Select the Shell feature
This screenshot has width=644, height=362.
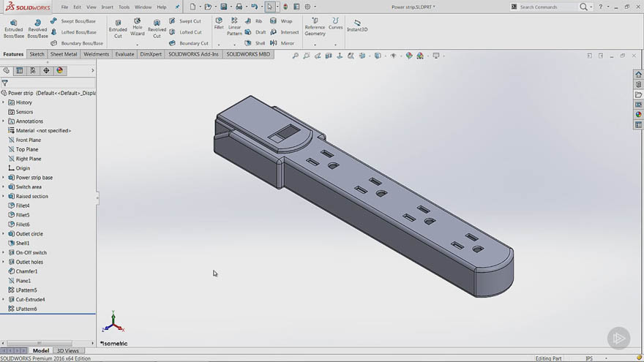(x=255, y=43)
